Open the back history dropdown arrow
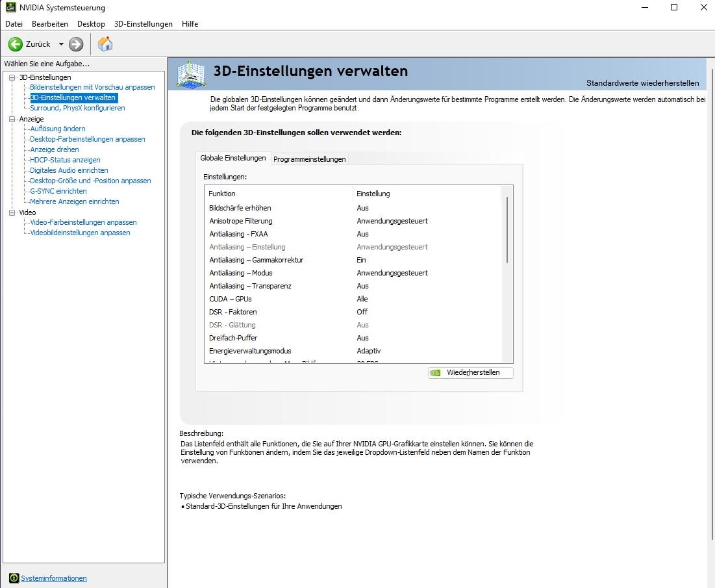Screen dimensions: 715x588 pyautogui.click(x=61, y=44)
